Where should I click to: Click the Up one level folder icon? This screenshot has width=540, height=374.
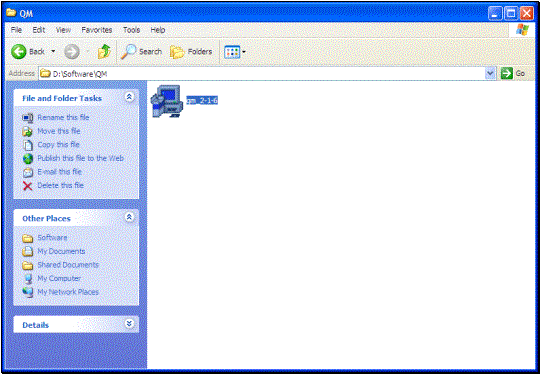click(104, 52)
